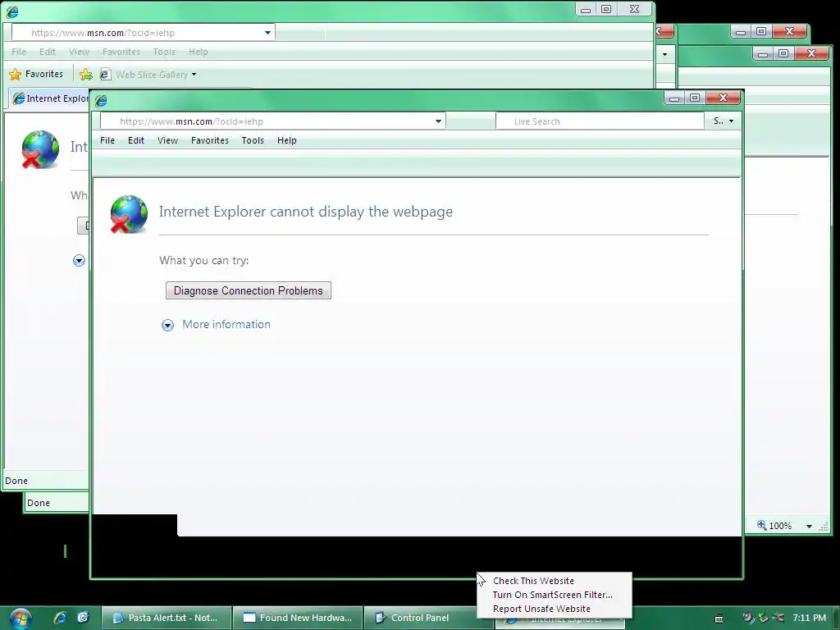The image size is (840, 630).
Task: Expand More information in the front window
Action: click(x=167, y=325)
